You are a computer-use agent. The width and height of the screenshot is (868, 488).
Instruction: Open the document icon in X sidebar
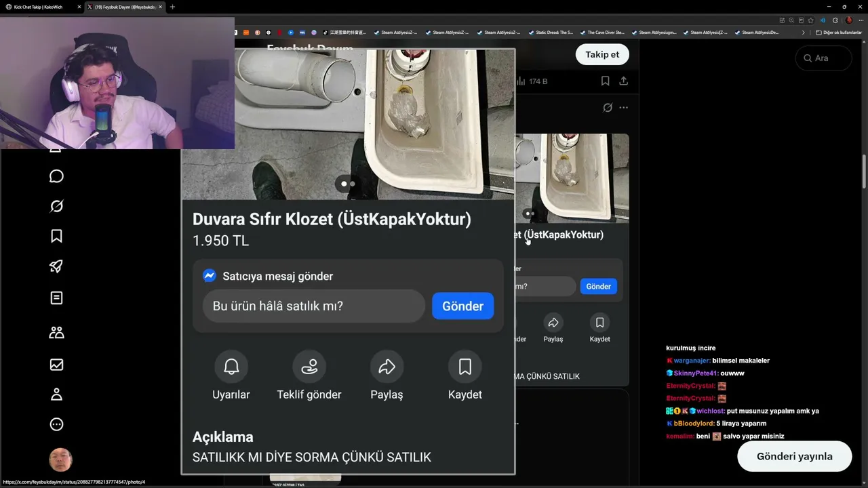[56, 298]
